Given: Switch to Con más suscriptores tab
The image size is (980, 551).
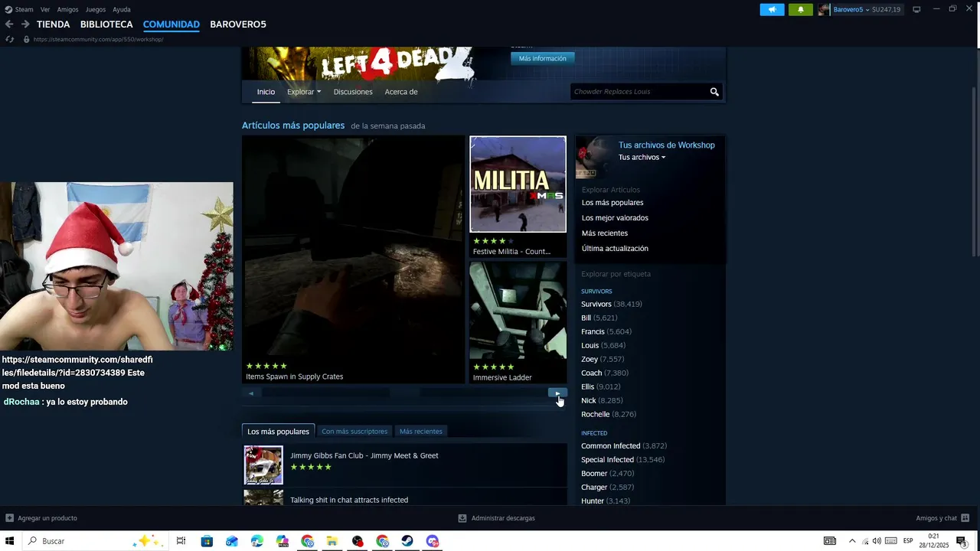Looking at the screenshot, I should pos(354,431).
